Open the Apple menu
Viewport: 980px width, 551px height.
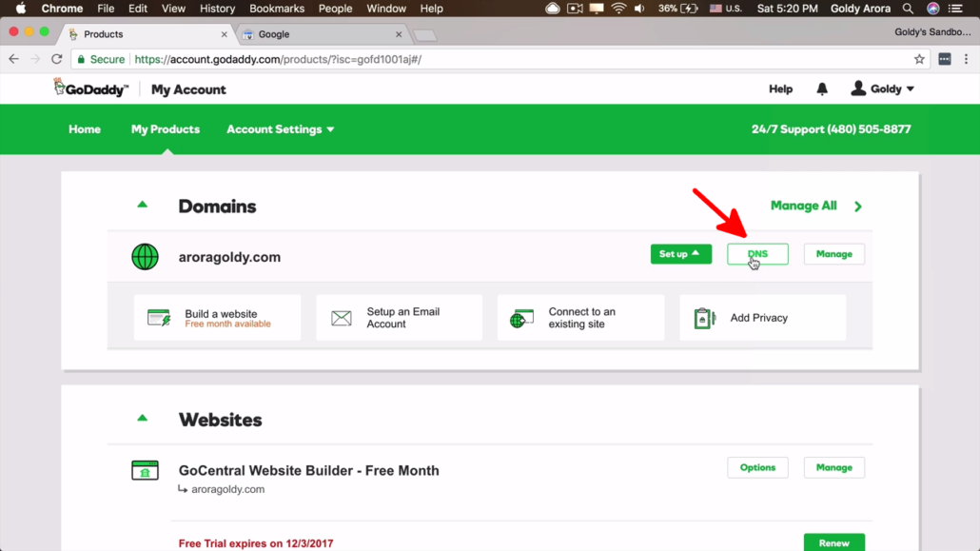point(21,9)
